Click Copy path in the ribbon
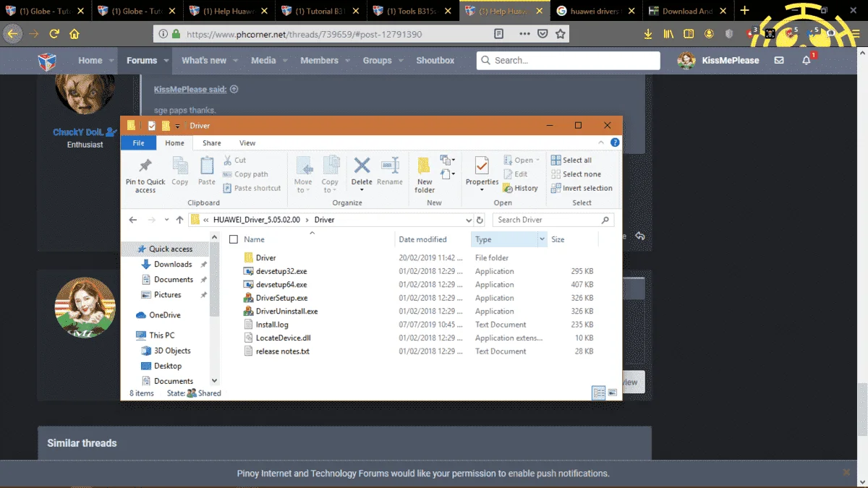Viewport: 868px width, 488px height. [x=246, y=174]
